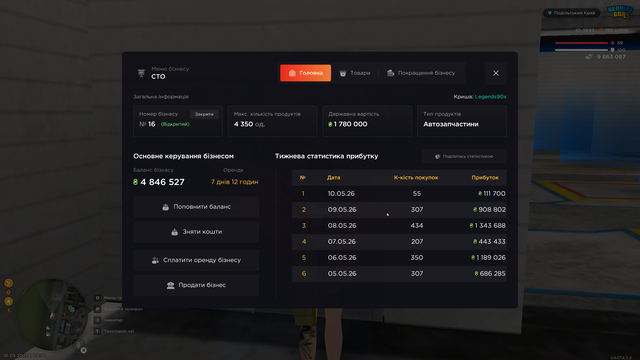640x360 pixels.
Task: Select the row dated 09.05.26
Action: [399, 209]
